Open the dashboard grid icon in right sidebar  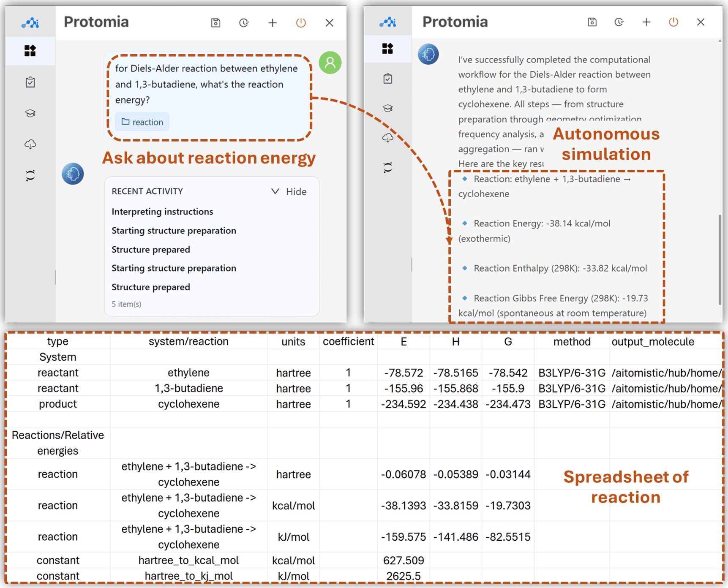click(388, 49)
